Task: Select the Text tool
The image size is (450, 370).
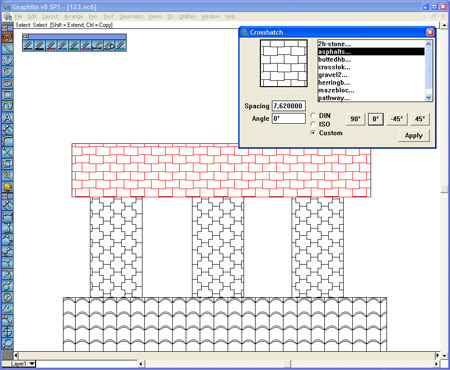Action: tap(7, 117)
